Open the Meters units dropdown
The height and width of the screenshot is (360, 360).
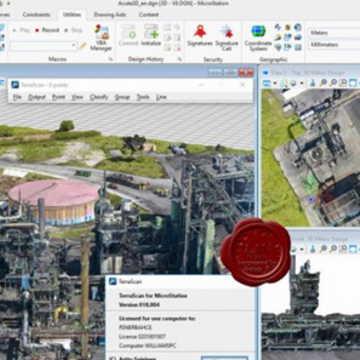(334, 33)
